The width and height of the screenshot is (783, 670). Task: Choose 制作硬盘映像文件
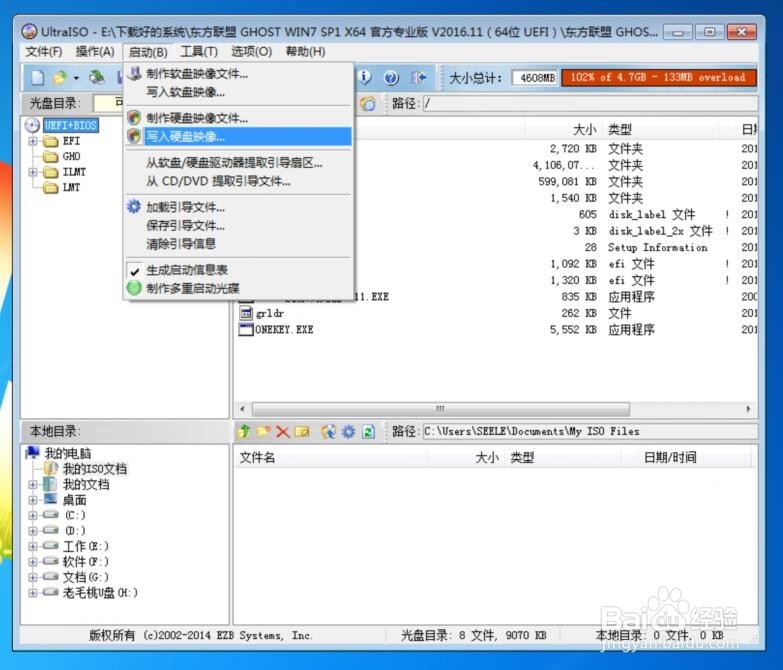click(x=239, y=118)
